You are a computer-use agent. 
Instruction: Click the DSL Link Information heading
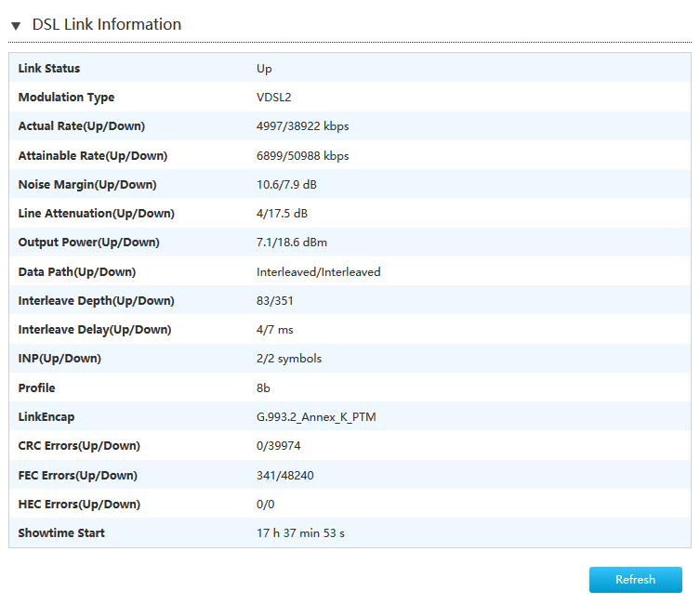point(106,25)
